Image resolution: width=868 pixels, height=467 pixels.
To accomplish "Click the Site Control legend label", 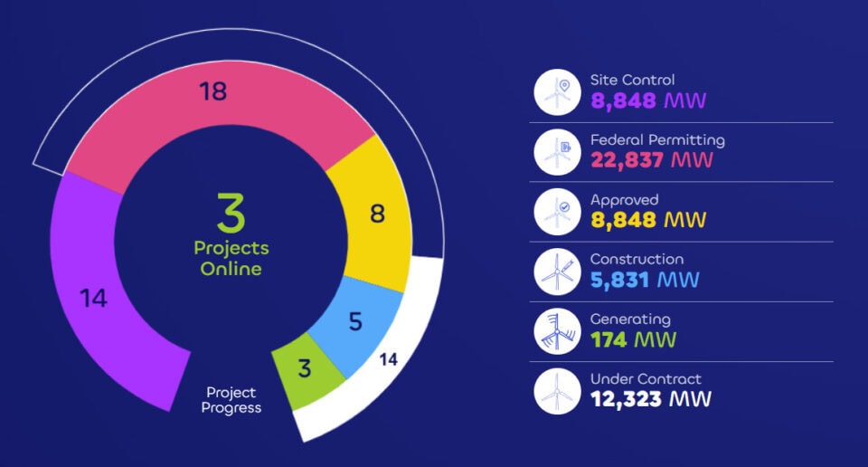I will click(632, 80).
